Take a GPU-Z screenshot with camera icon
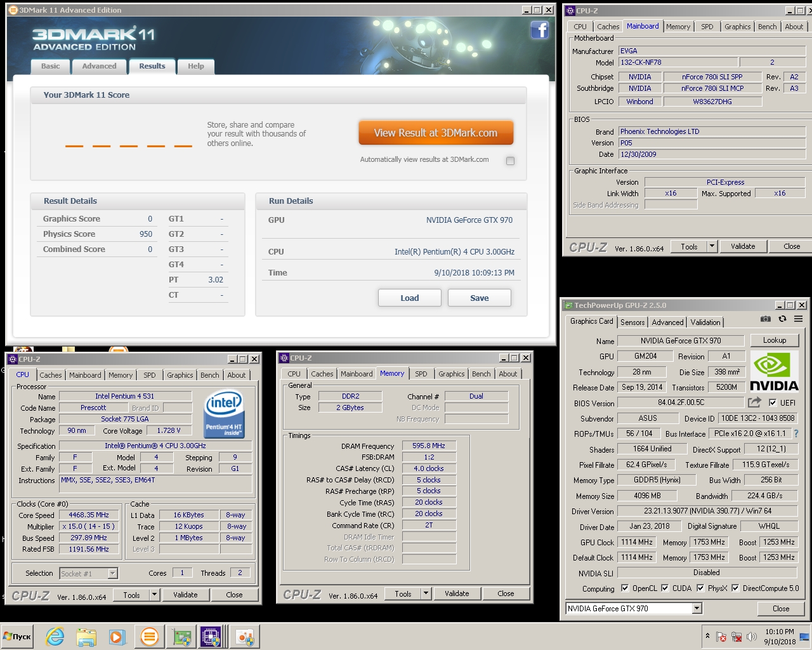The height and width of the screenshot is (650, 812). pos(766,319)
